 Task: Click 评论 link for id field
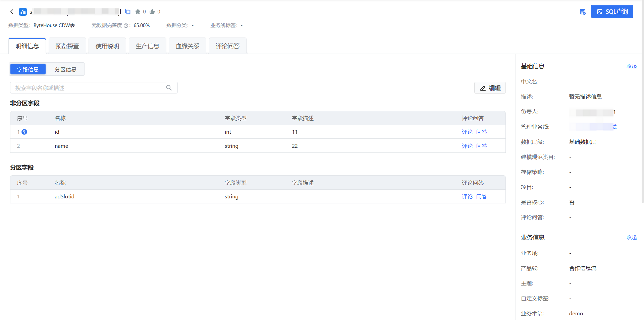pos(467,132)
